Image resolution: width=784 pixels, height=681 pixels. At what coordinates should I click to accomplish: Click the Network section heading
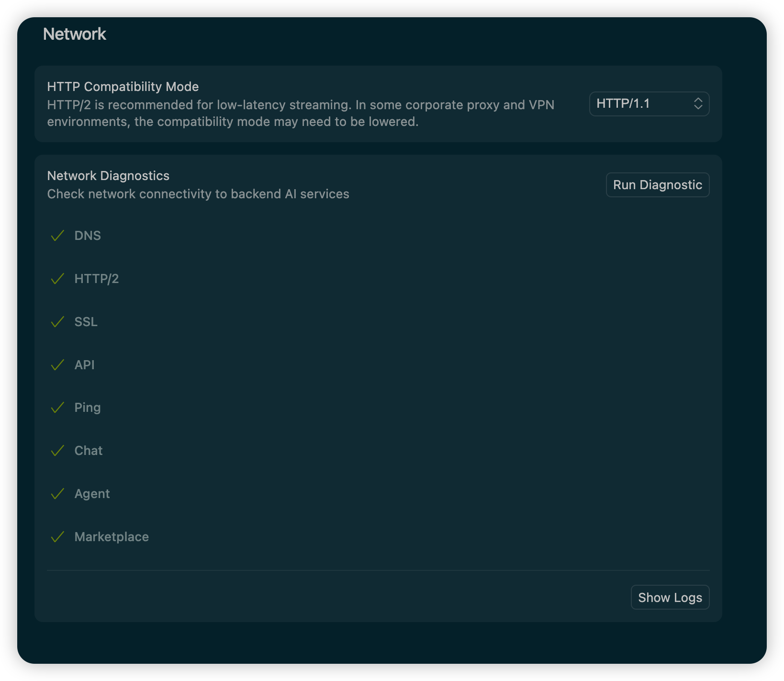[x=75, y=34]
